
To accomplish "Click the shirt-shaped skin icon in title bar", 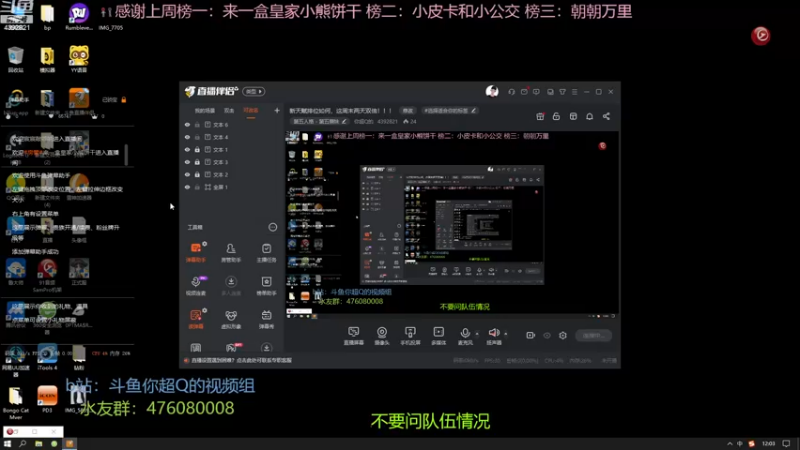I will [562, 92].
